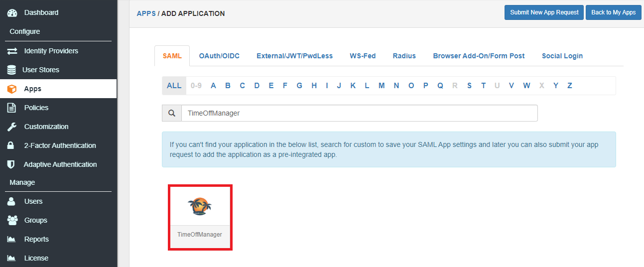Filter apps by letter G
The image size is (644, 267).
(x=299, y=86)
